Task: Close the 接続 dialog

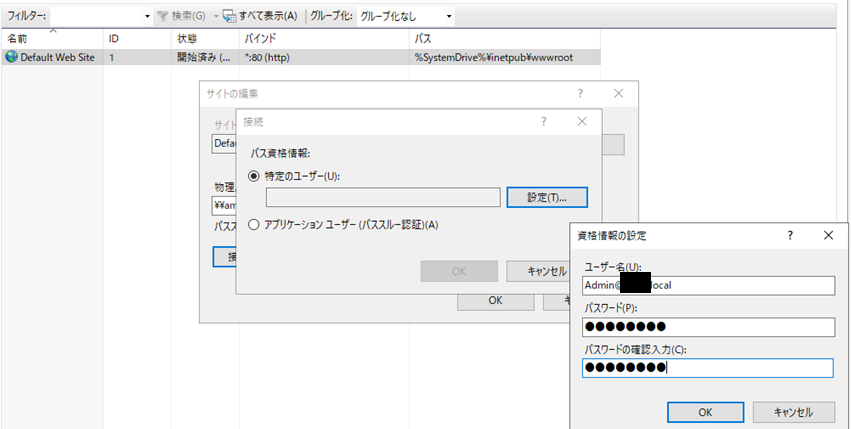Action: tap(582, 122)
